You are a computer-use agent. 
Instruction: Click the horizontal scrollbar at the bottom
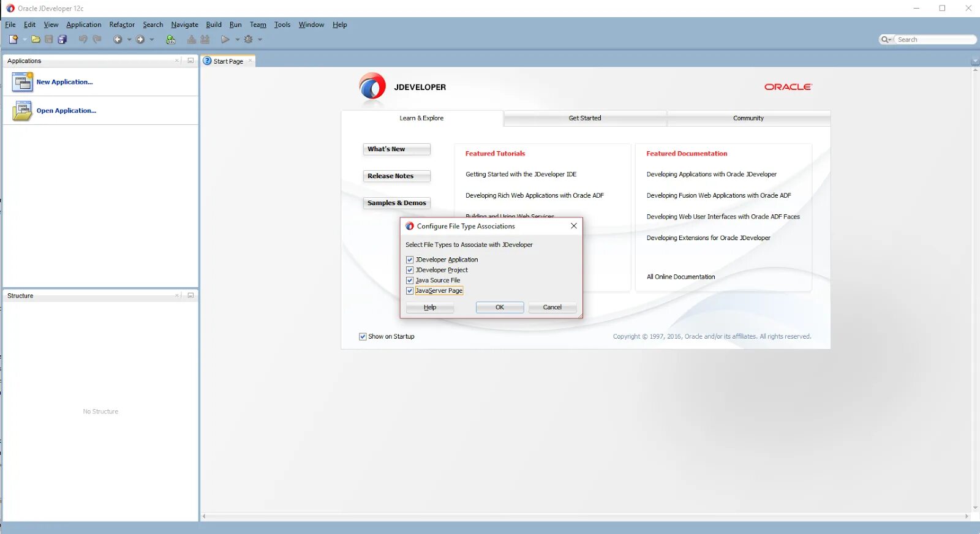[x=586, y=516]
